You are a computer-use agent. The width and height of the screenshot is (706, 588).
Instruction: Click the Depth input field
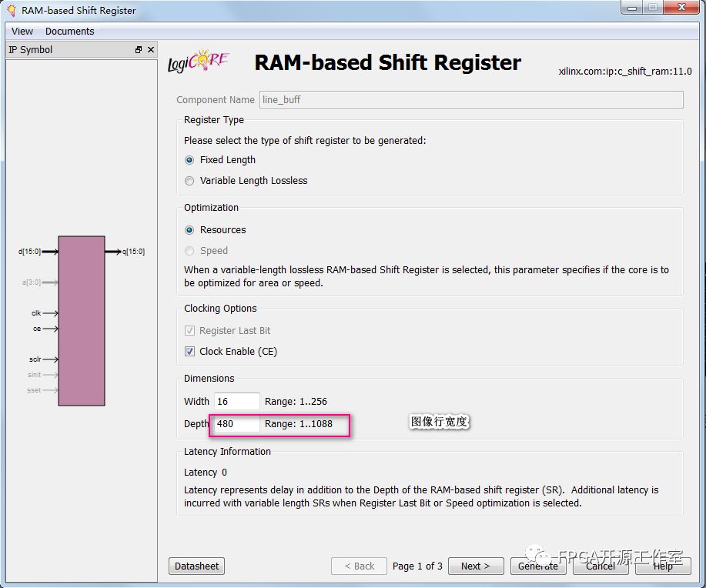(236, 424)
